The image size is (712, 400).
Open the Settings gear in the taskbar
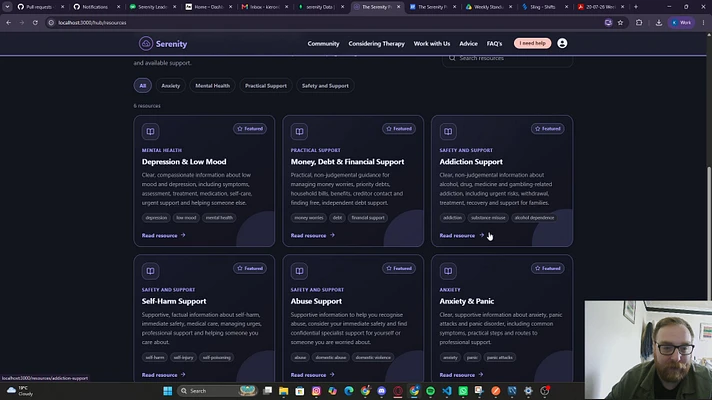point(528,391)
